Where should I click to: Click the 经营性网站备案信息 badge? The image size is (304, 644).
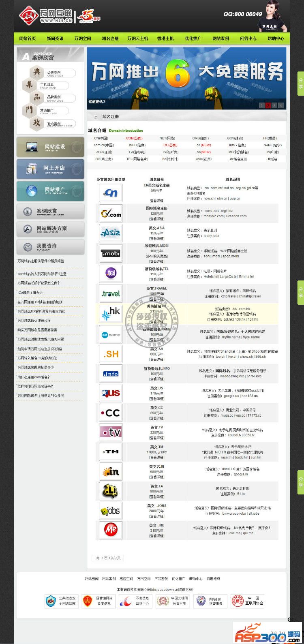(x=98, y=601)
